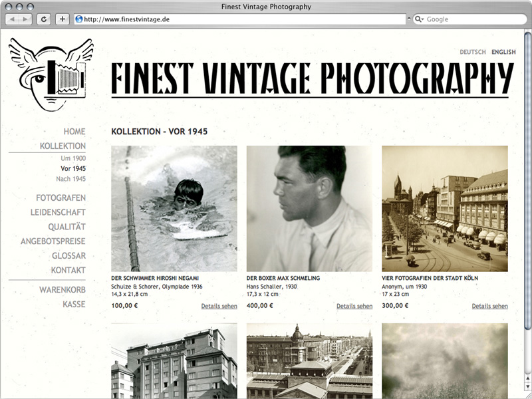Click the price 300,00 €
This screenshot has height=399, width=532.
(395, 306)
